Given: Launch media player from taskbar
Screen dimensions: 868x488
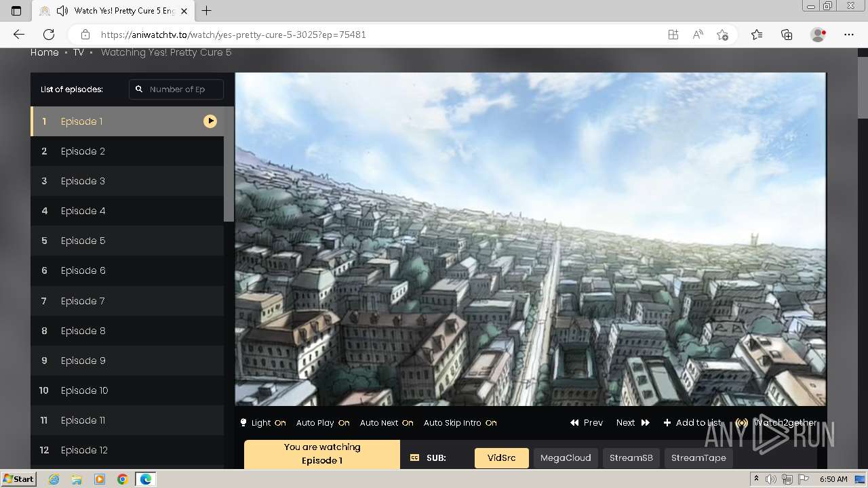Looking at the screenshot, I should (100, 479).
